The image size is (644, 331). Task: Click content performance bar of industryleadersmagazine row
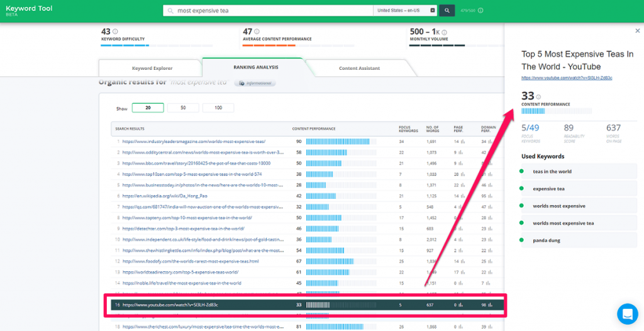click(341, 142)
